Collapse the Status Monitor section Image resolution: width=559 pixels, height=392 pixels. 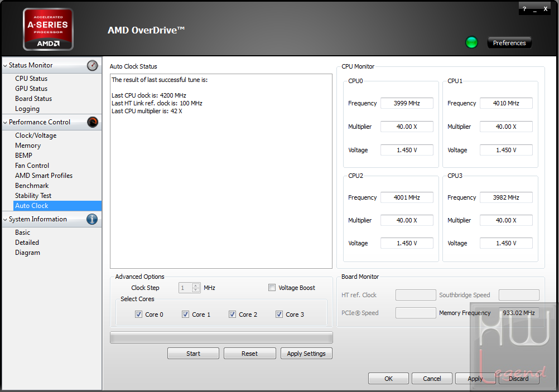pyautogui.click(x=5, y=66)
